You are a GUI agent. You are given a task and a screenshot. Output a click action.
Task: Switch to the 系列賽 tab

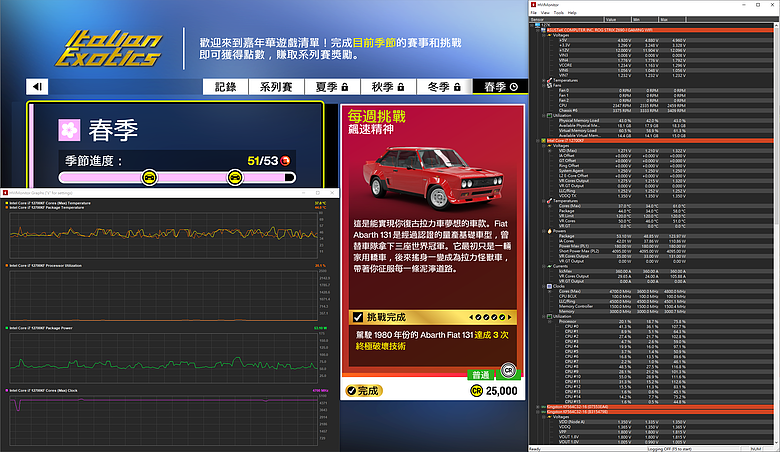point(276,87)
